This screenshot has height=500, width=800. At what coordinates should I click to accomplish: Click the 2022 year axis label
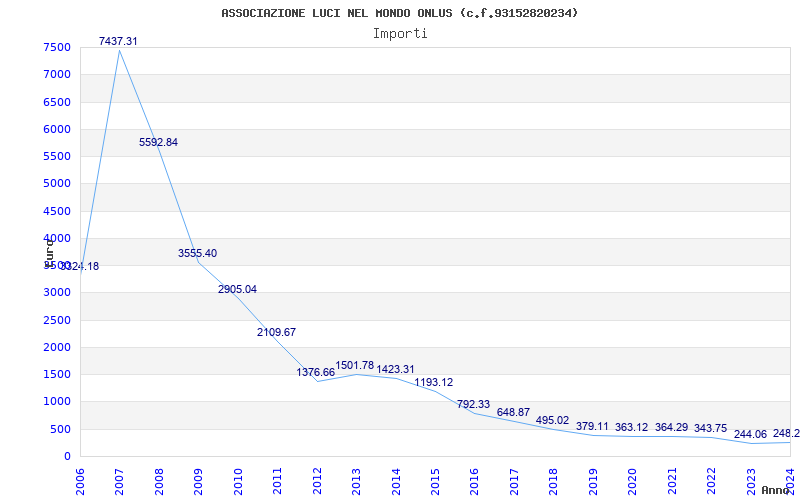[x=711, y=481]
